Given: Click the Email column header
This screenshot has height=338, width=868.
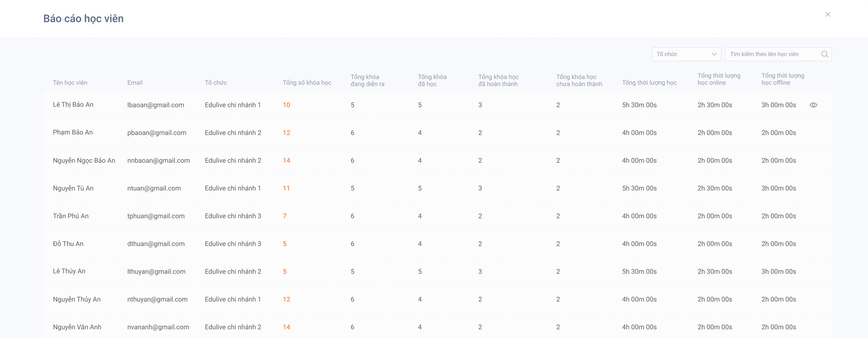Looking at the screenshot, I should point(135,83).
